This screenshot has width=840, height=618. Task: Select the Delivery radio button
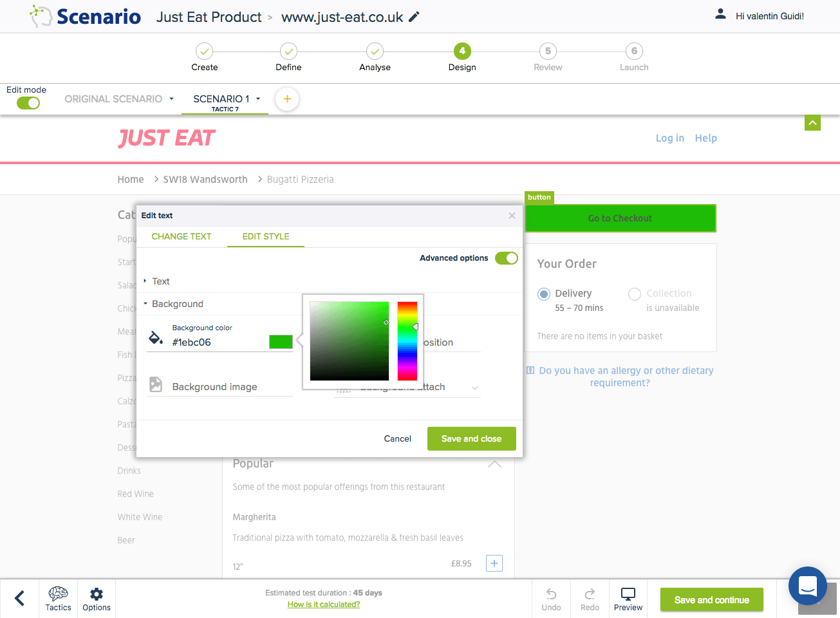(544, 294)
